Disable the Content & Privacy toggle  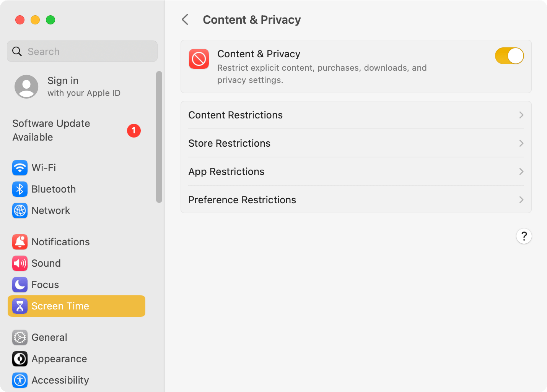(x=509, y=56)
